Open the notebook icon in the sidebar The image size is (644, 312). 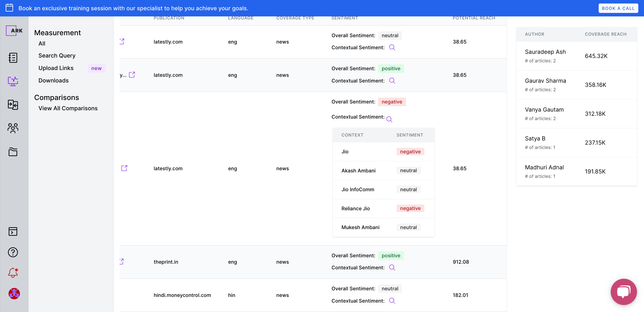click(x=13, y=58)
